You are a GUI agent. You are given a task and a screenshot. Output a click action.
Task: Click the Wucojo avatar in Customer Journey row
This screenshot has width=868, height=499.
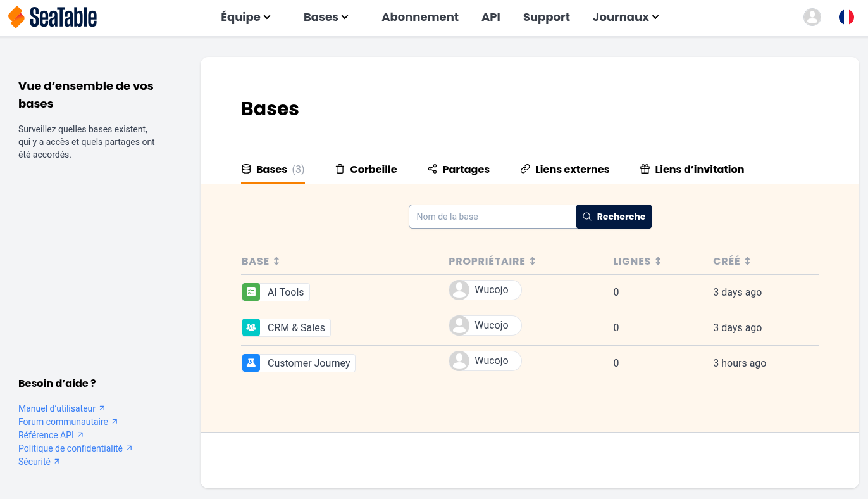(459, 361)
